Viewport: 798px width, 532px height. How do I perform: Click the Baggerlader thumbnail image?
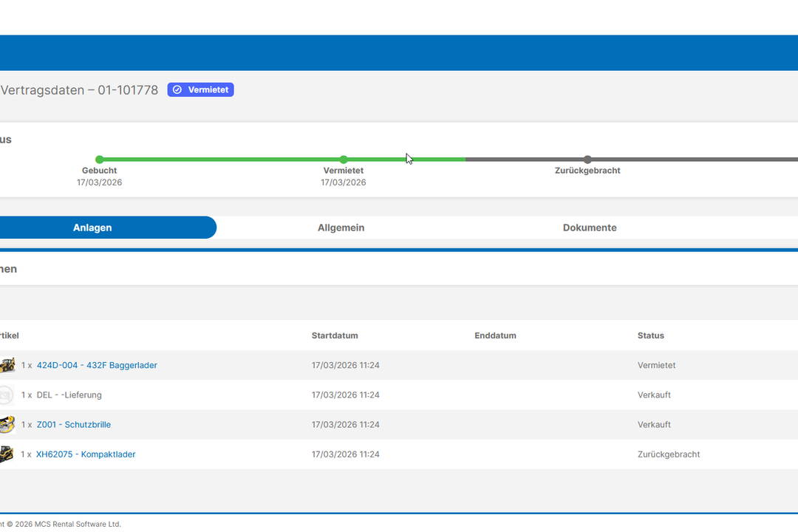pyautogui.click(x=7, y=365)
